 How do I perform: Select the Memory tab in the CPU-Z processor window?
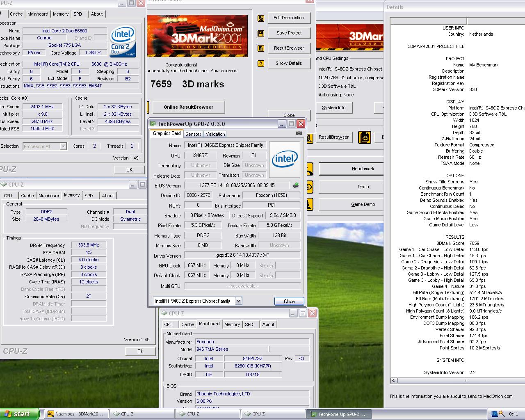click(x=61, y=14)
